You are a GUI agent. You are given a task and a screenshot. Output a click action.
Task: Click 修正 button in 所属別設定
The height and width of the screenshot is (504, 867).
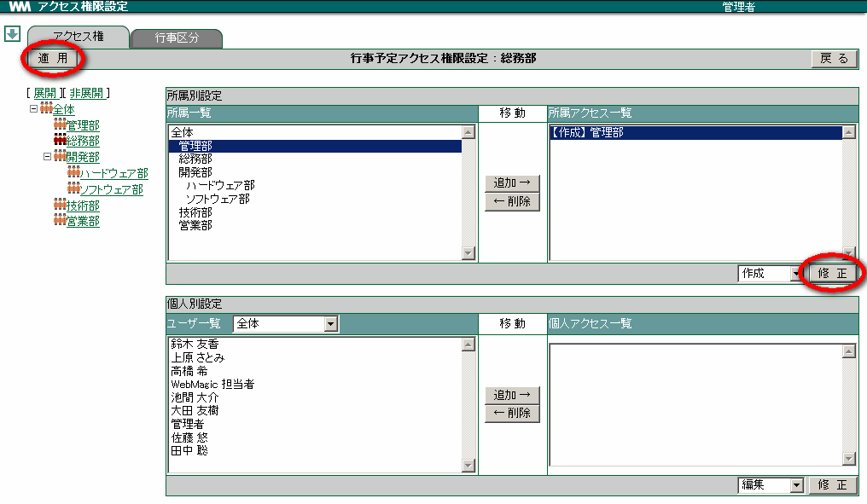coord(833,273)
